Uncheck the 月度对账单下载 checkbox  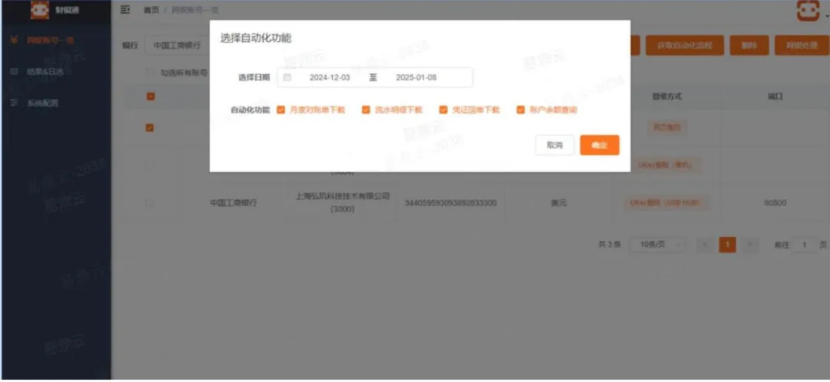pos(281,110)
